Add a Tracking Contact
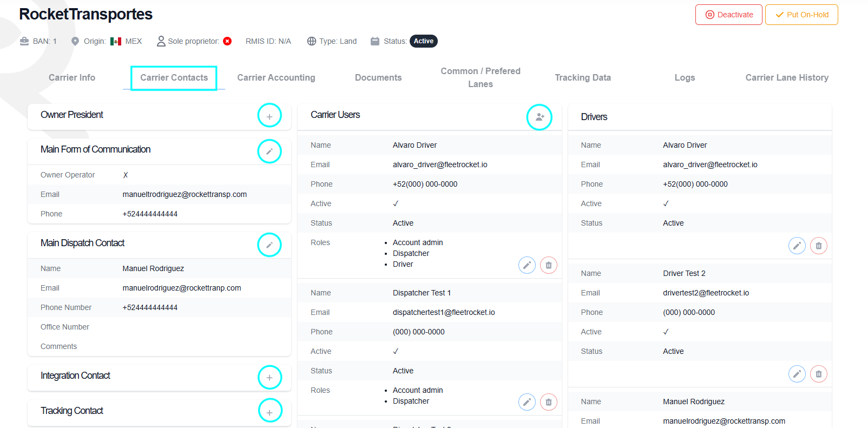This screenshot has height=428, width=868. point(269,412)
